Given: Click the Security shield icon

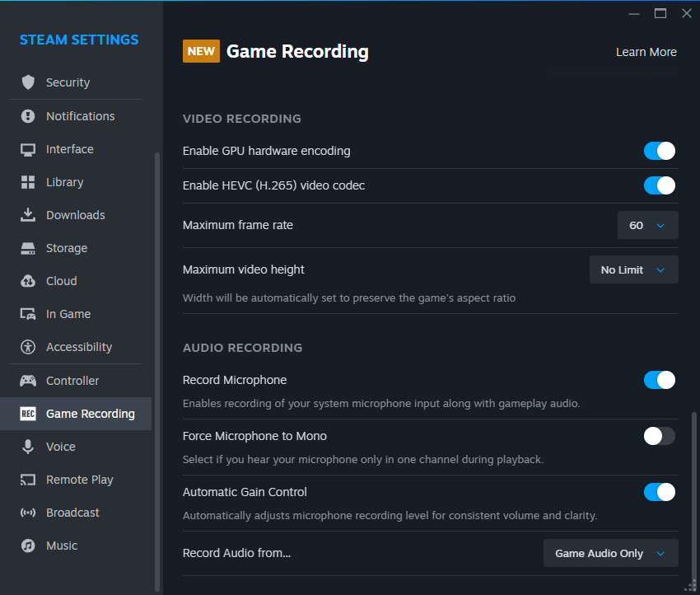Looking at the screenshot, I should (28, 82).
